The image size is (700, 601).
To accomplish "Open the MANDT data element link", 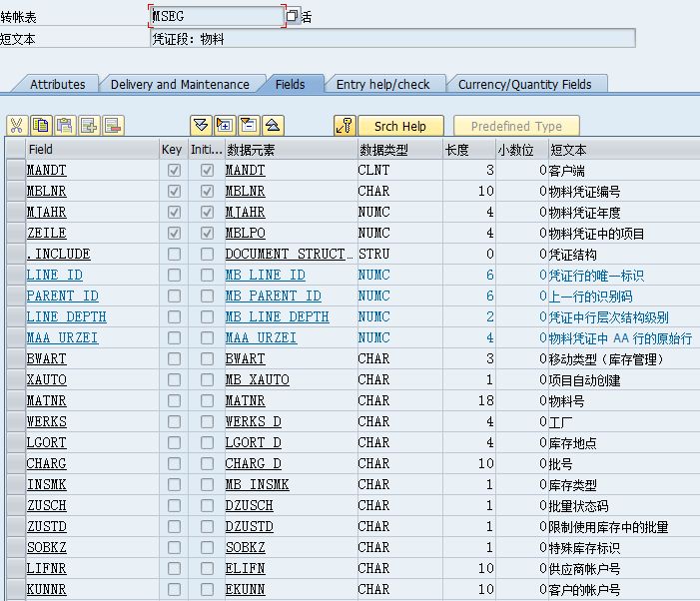I will click(x=245, y=170).
